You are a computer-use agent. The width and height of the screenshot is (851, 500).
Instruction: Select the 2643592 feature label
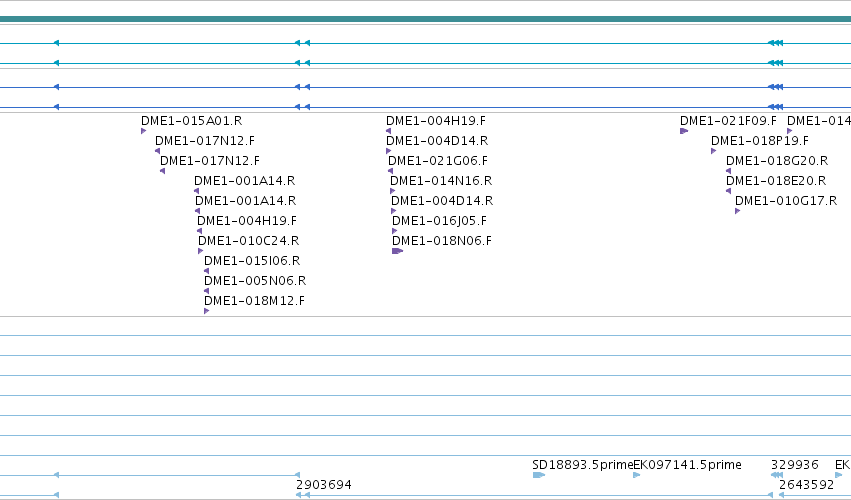tap(806, 485)
